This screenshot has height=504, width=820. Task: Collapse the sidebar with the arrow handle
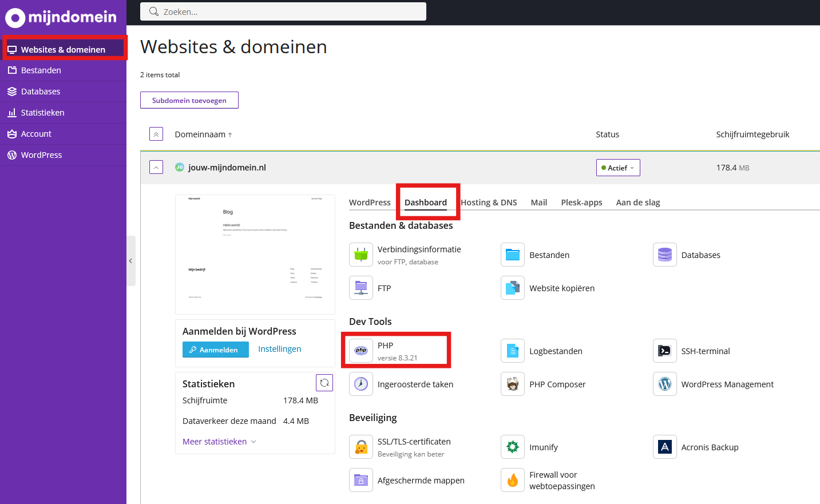[131, 261]
